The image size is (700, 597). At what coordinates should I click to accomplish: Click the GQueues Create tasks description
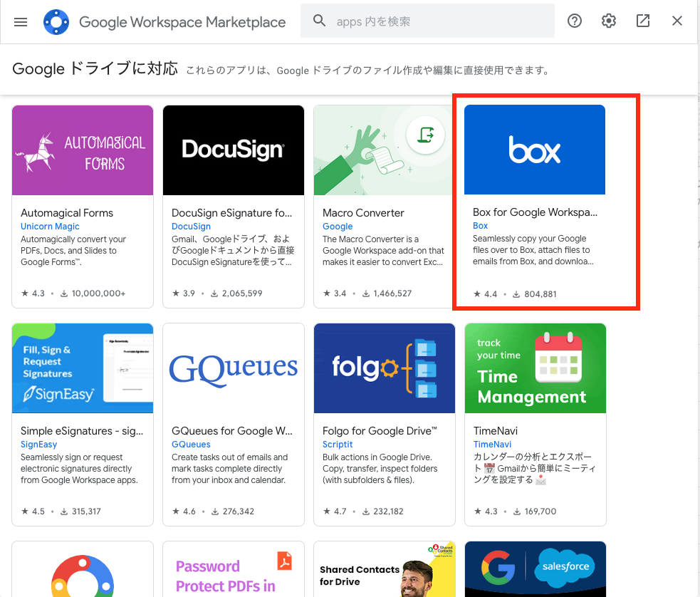pyautogui.click(x=229, y=468)
